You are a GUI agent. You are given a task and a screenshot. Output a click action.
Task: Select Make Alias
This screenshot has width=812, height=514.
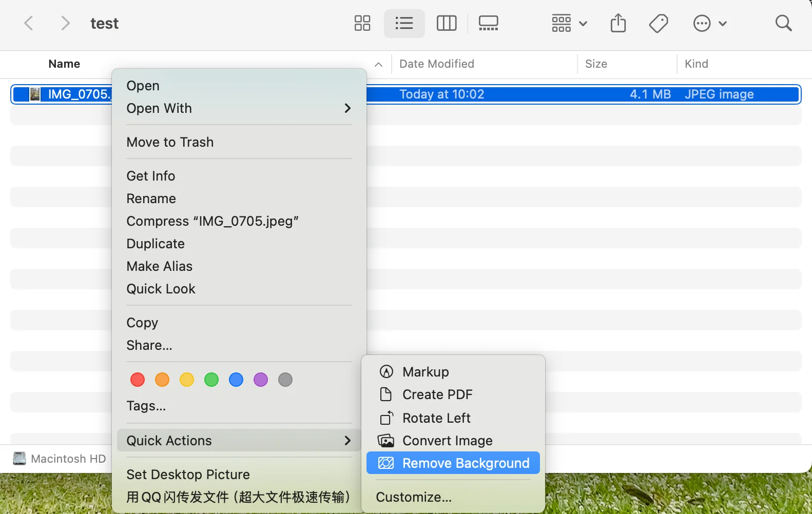coord(239,266)
